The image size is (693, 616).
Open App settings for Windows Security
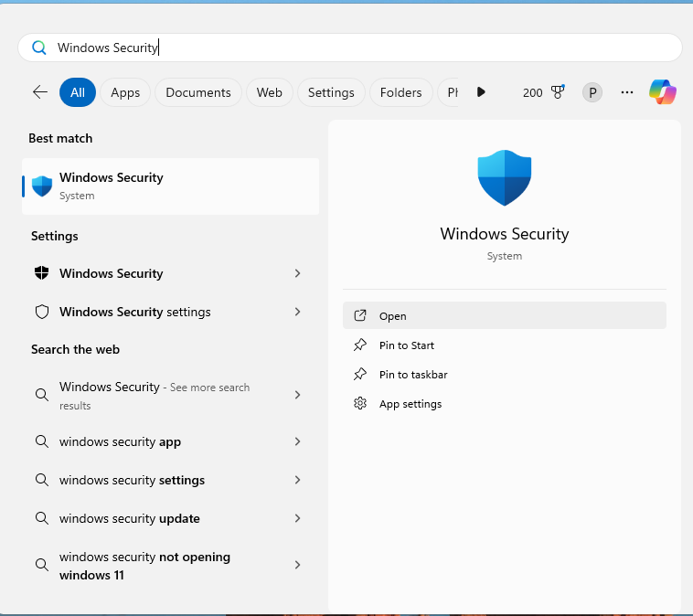coord(505,403)
